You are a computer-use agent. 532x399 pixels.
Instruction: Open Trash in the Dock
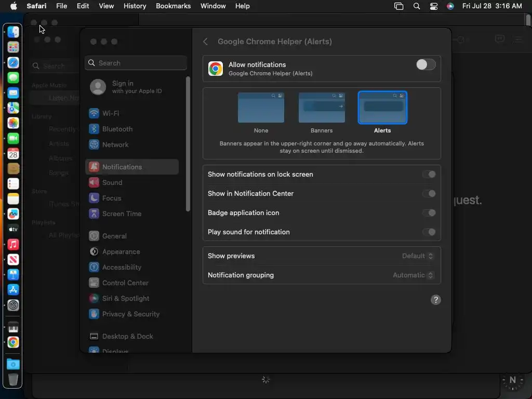(13, 380)
